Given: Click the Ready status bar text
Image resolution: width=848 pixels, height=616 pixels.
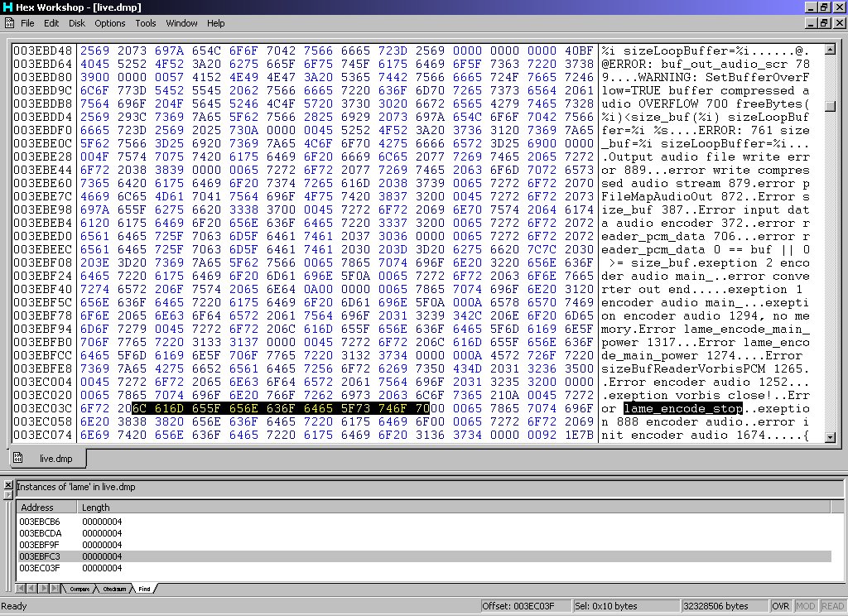Looking at the screenshot, I should [x=14, y=606].
